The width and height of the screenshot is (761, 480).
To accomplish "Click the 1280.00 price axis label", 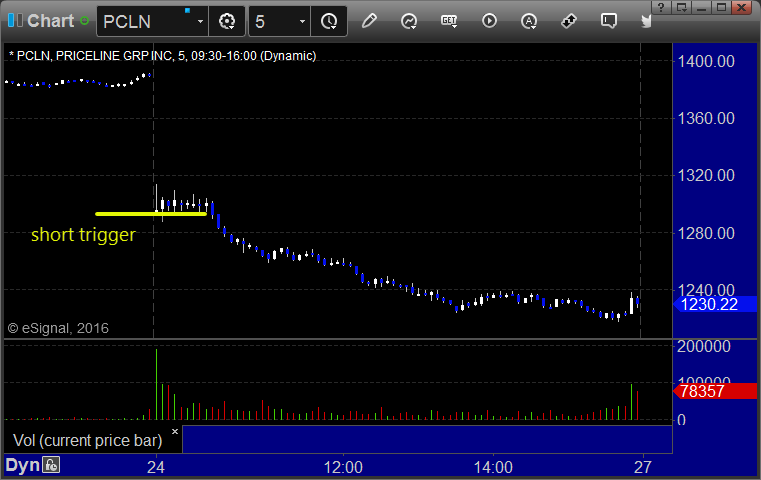I will pos(706,233).
